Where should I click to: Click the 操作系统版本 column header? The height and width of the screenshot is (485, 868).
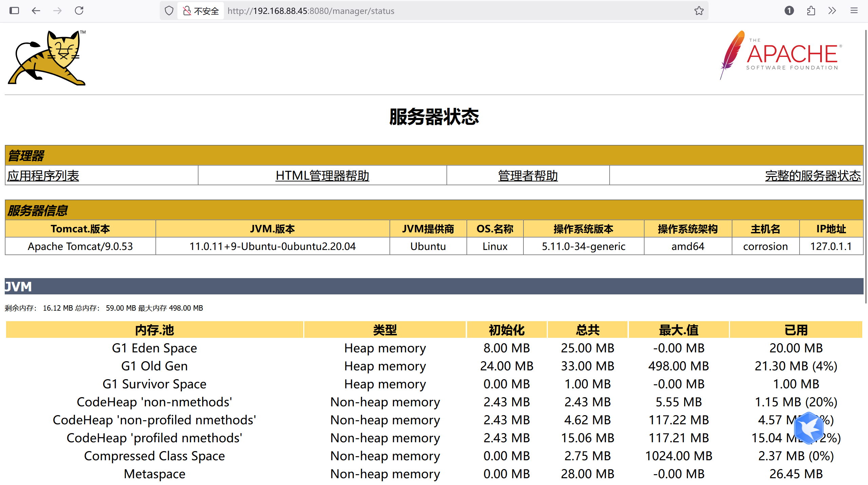pos(583,229)
